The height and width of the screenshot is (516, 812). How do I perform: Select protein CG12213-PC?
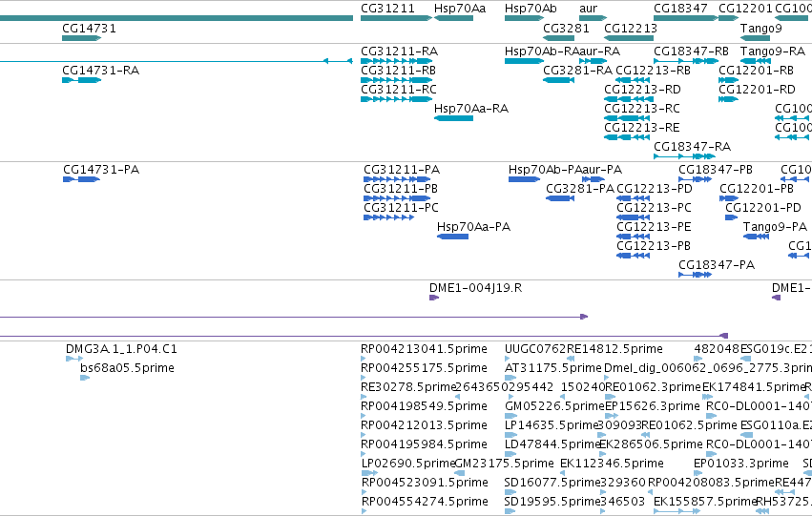click(654, 208)
